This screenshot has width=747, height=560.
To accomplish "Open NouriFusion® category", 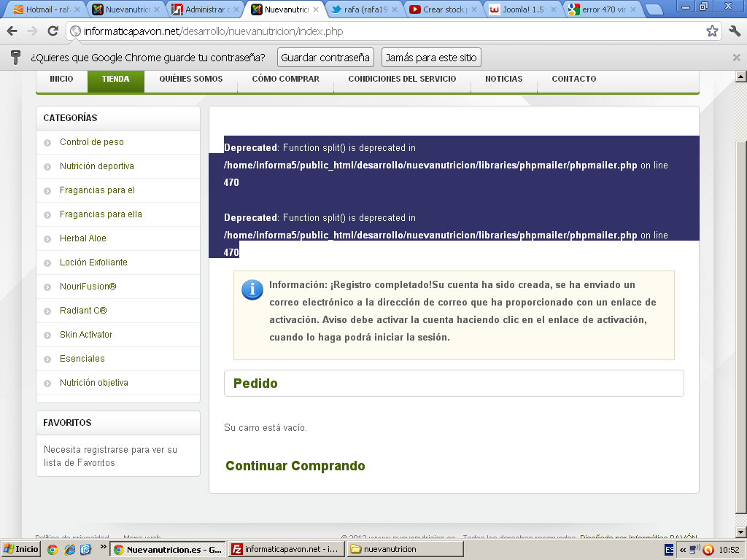I will click(x=88, y=287).
